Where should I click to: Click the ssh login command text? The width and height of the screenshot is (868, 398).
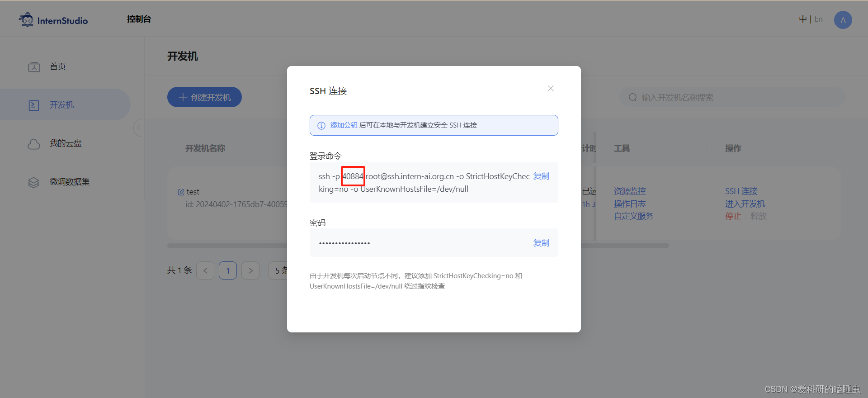click(x=424, y=182)
